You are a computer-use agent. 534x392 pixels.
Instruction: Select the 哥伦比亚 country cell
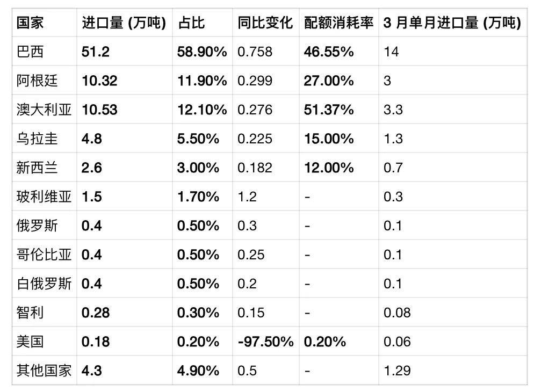pyautogui.click(x=44, y=255)
